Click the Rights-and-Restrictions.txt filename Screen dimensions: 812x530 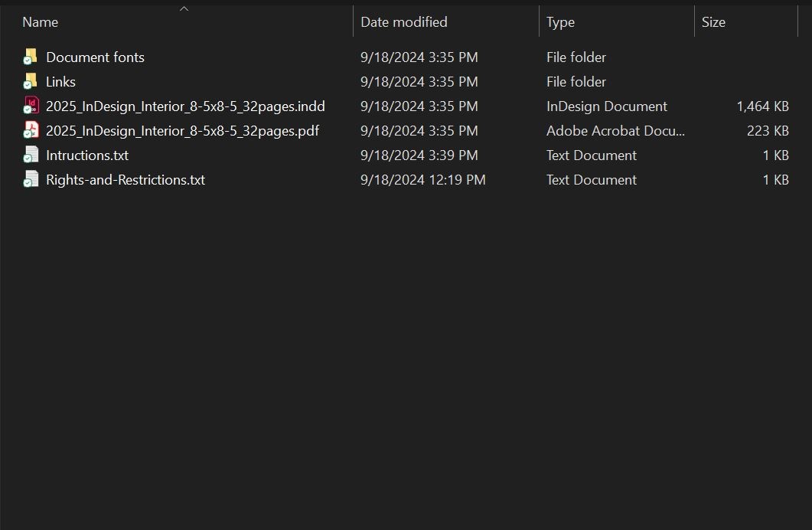(126, 180)
